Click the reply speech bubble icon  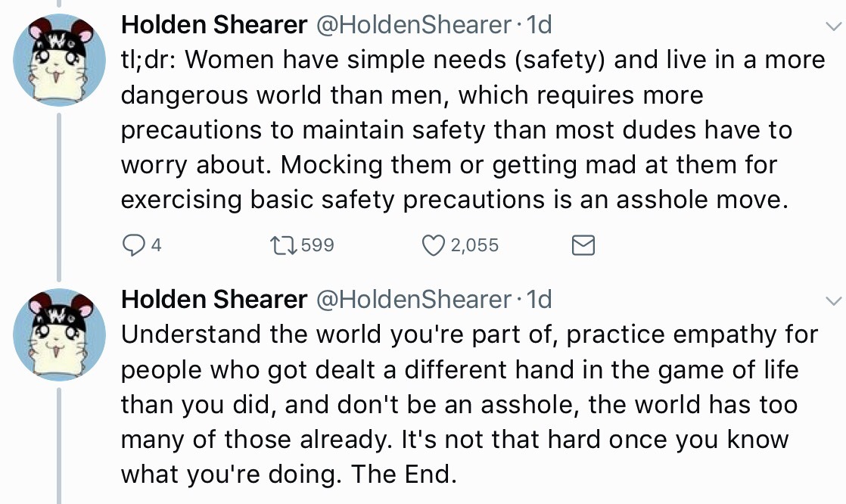coord(132,245)
